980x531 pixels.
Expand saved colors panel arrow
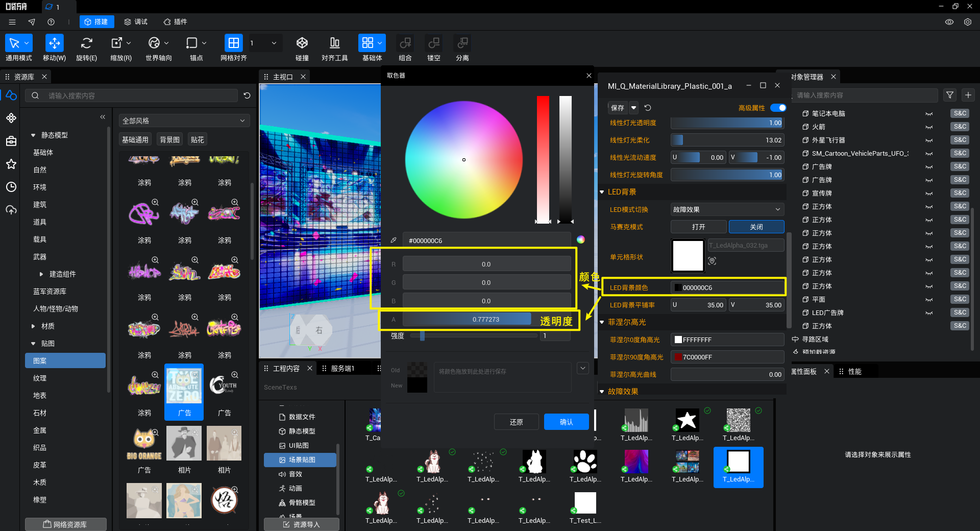pos(583,368)
